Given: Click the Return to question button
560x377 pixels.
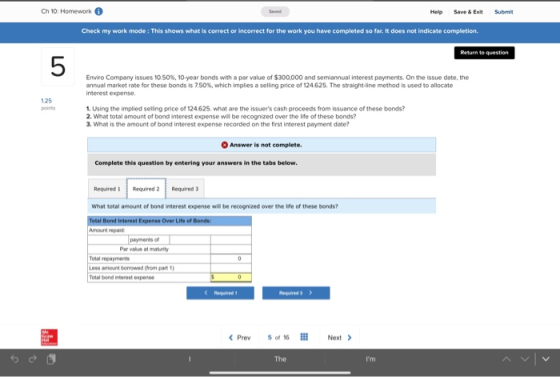Looking at the screenshot, I should point(484,53).
